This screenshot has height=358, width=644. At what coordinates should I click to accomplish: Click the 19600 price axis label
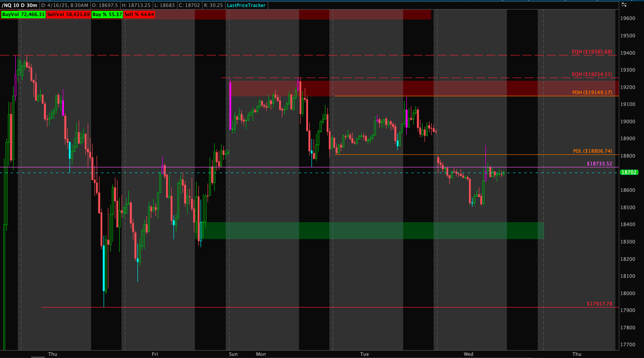[x=628, y=18]
